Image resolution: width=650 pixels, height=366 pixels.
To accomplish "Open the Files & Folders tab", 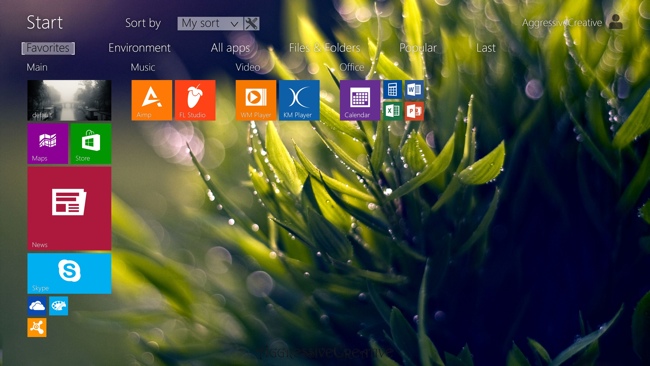I will pyautogui.click(x=325, y=48).
